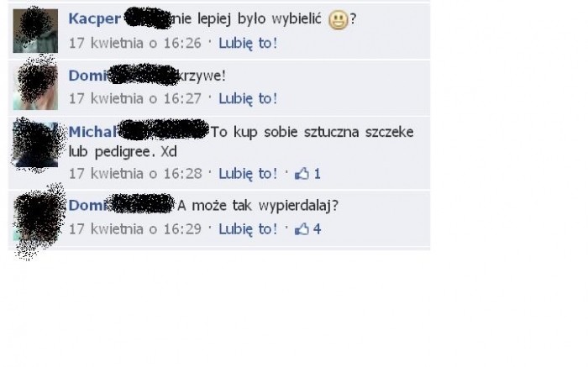The width and height of the screenshot is (588, 367).
Task: Click 'Lubię to!' under Kacper's 16:26 comment
Action: pos(249,43)
